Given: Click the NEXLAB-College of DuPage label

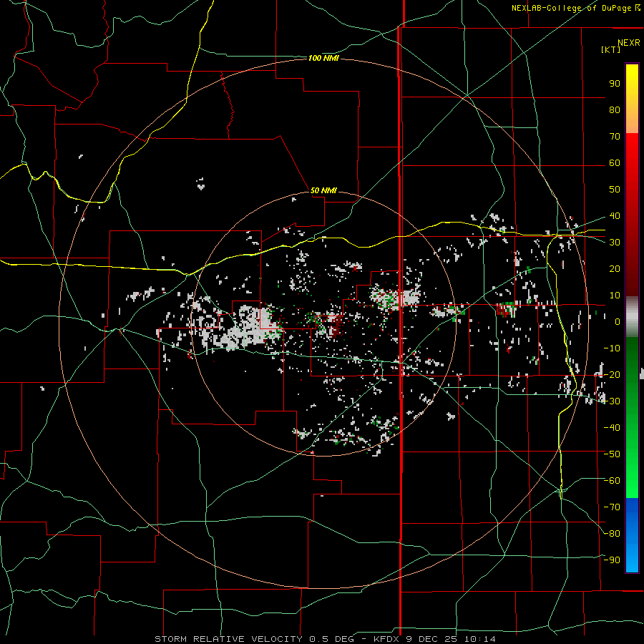Looking at the screenshot, I should (575, 8).
